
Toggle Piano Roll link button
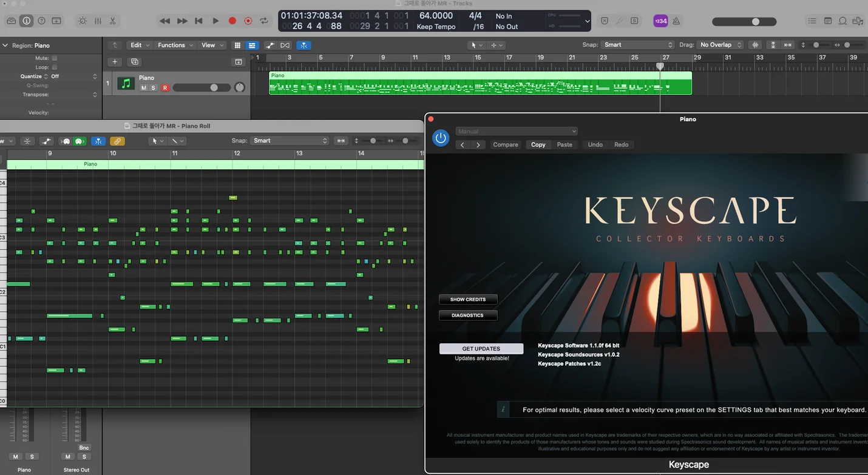[117, 141]
